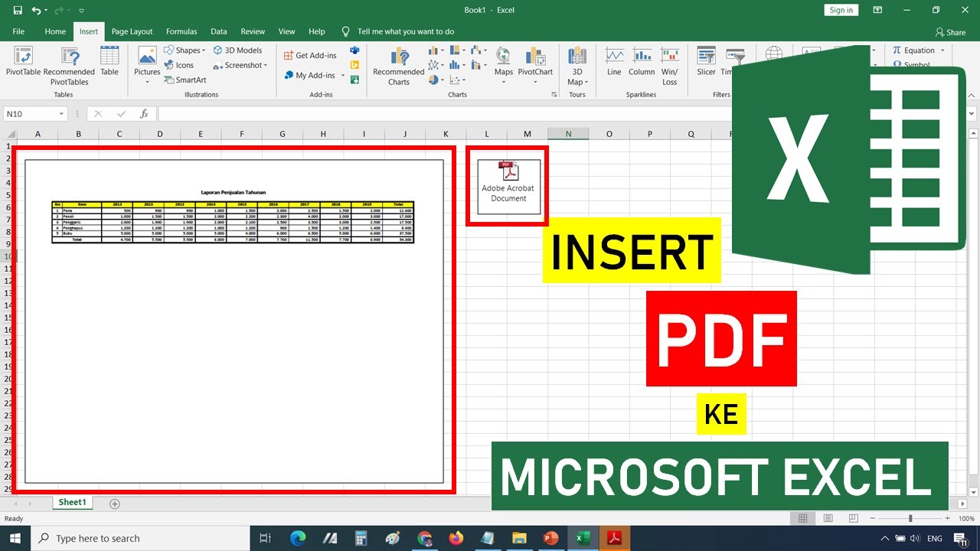This screenshot has width=980, height=551.
Task: Switch to the Page Layout tab
Action: [x=132, y=31]
